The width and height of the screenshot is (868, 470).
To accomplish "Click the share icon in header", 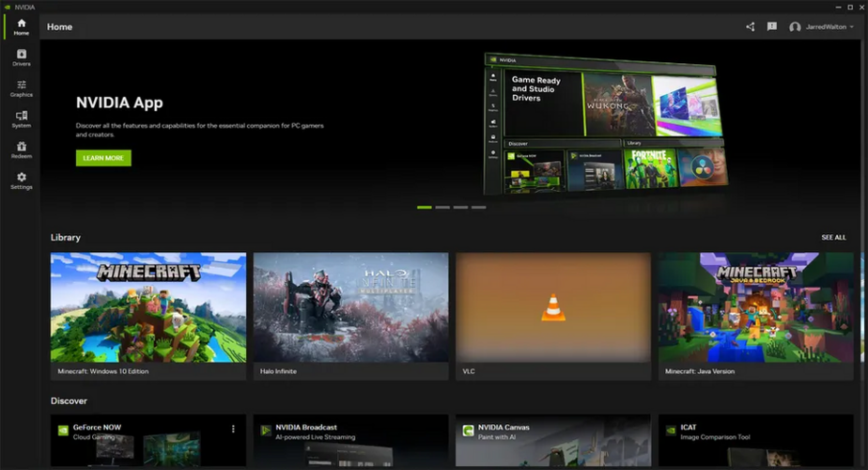I will click(x=750, y=27).
